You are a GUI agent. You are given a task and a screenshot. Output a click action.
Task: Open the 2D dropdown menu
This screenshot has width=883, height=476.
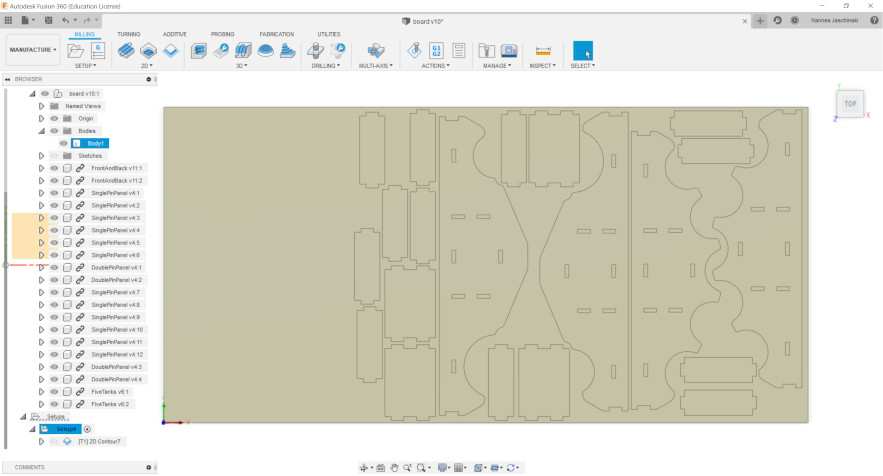pos(147,66)
